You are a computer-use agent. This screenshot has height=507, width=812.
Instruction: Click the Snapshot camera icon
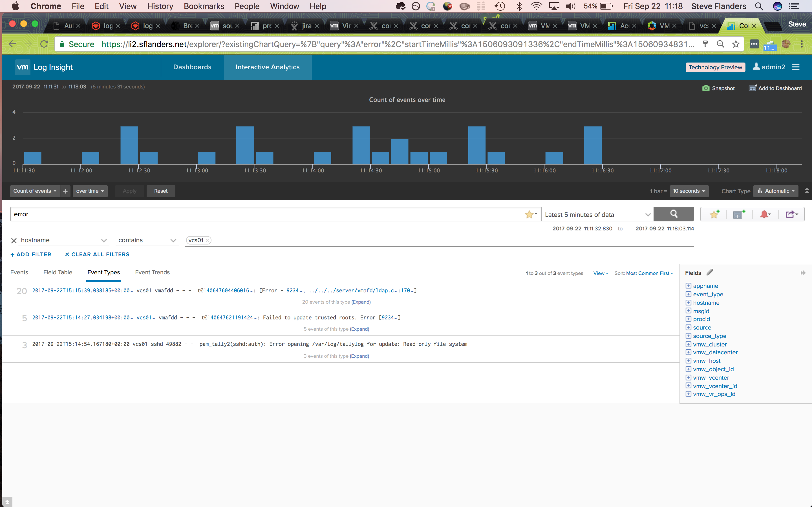click(706, 88)
